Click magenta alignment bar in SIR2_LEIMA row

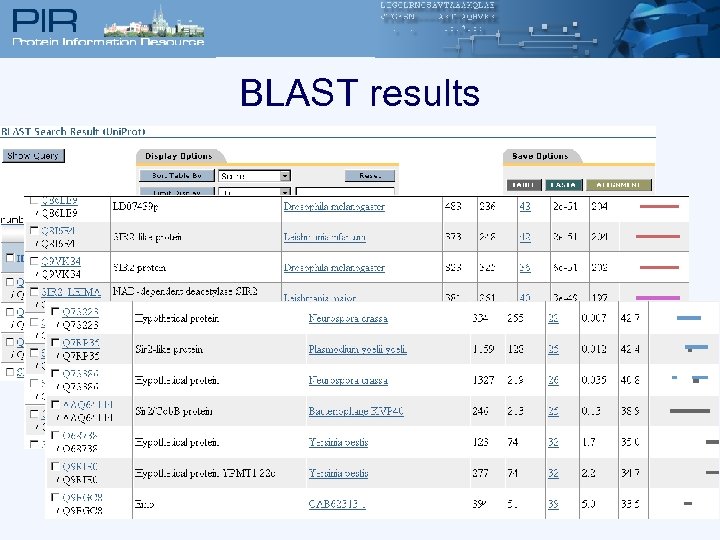point(658,298)
